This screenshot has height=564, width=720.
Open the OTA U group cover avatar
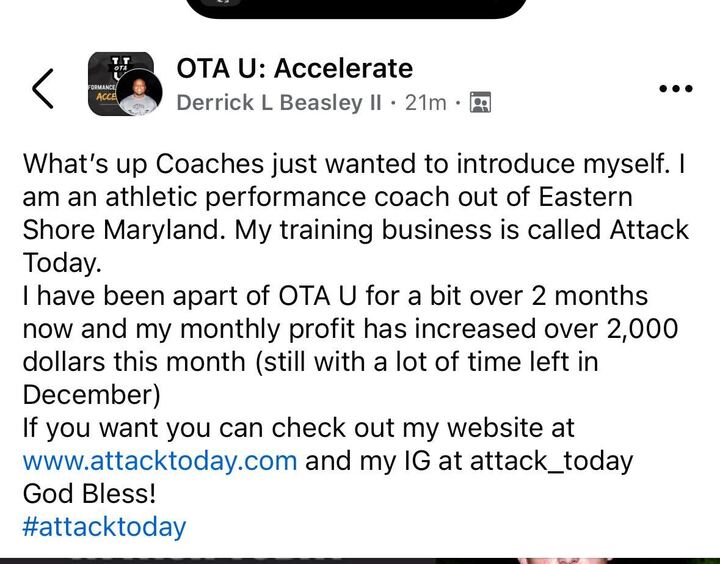click(x=108, y=72)
